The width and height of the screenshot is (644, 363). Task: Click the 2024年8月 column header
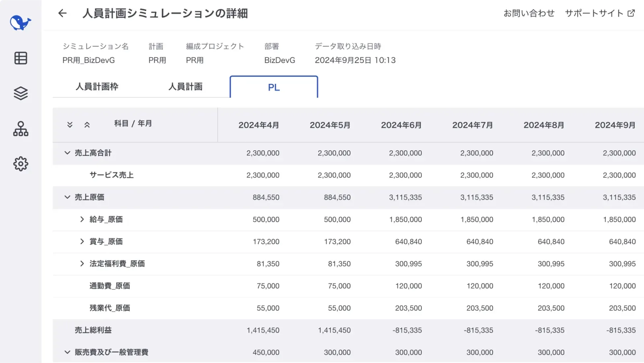pos(544,125)
